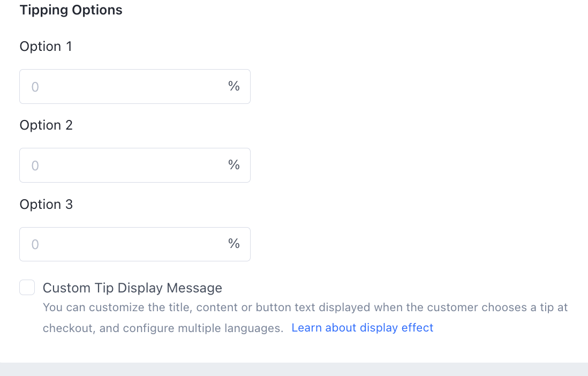Click the Option 1 label text
The height and width of the screenshot is (376, 588).
46,47
